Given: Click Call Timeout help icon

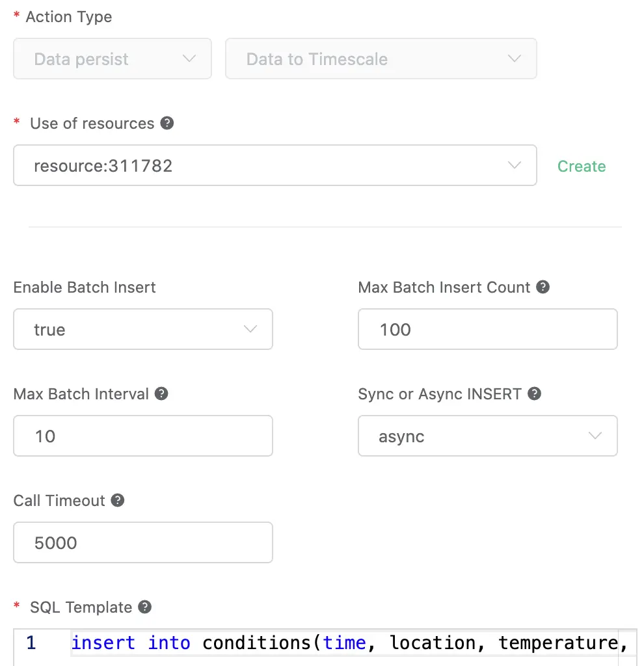Looking at the screenshot, I should (x=118, y=500).
